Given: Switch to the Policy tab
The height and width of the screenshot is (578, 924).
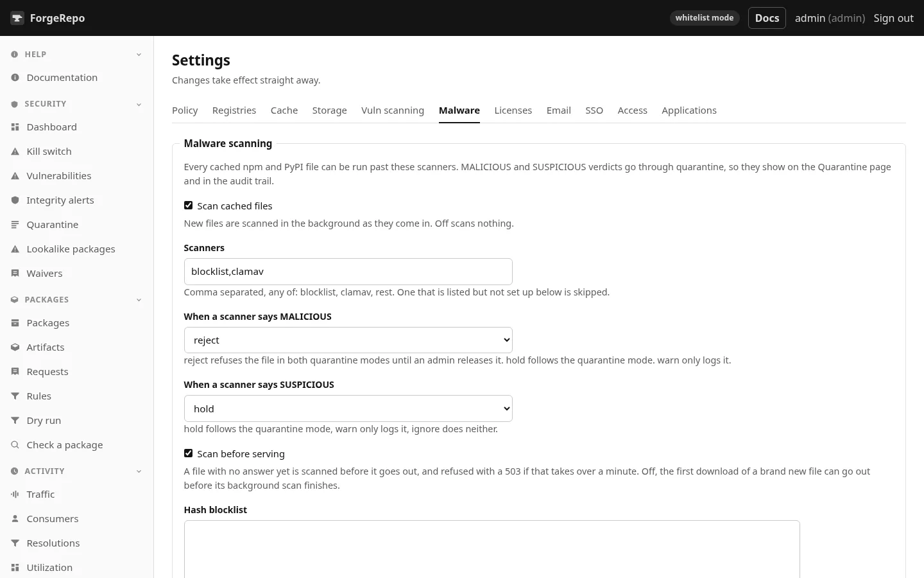Looking at the screenshot, I should point(185,110).
